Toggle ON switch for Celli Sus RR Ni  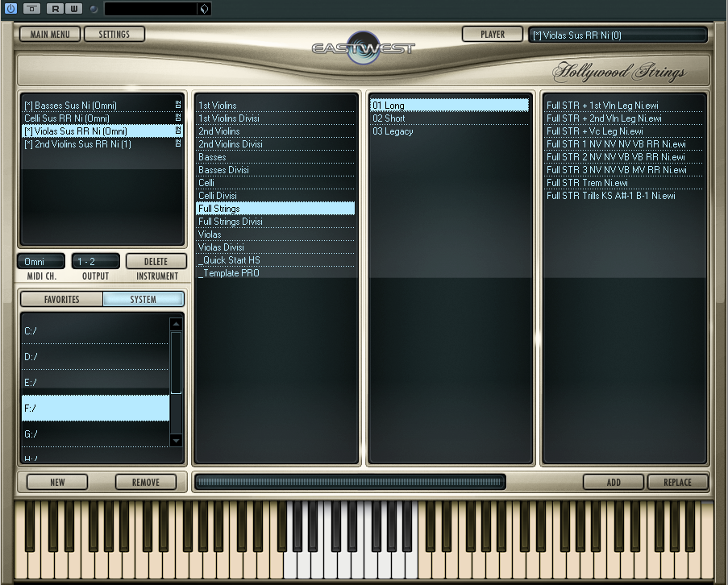[x=178, y=118]
